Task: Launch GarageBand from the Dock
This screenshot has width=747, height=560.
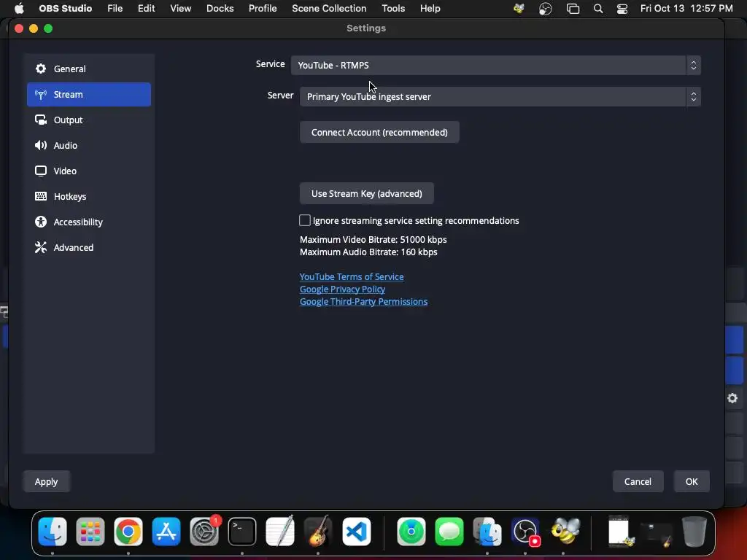Action: (x=318, y=531)
